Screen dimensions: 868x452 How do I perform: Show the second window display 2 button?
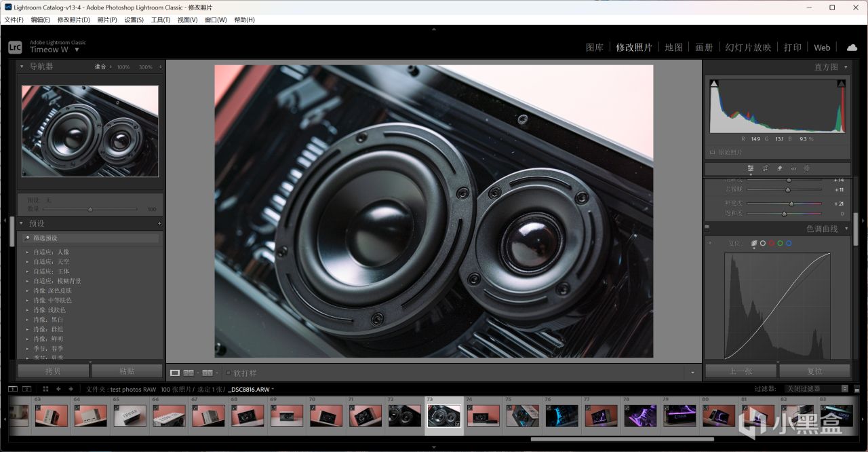tap(26, 389)
